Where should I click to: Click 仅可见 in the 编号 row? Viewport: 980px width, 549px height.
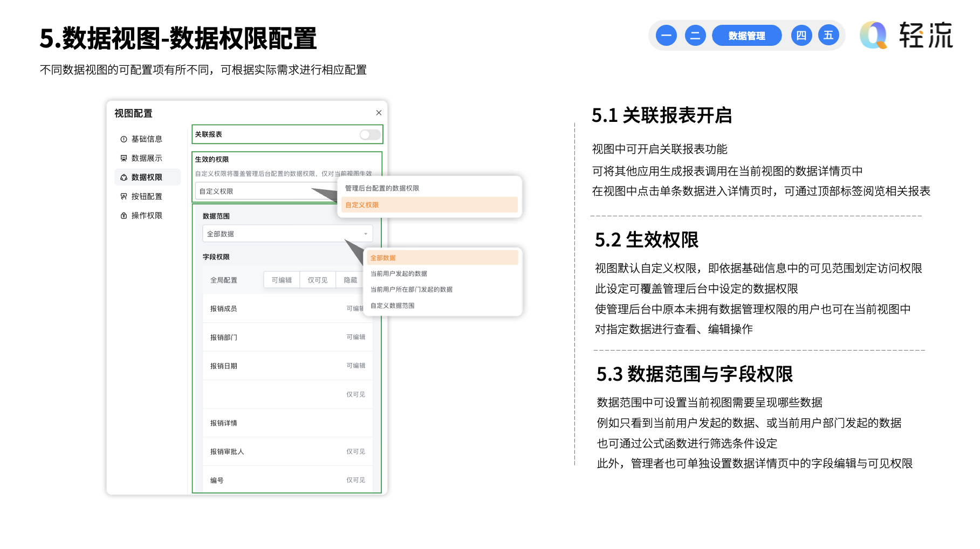click(x=355, y=481)
